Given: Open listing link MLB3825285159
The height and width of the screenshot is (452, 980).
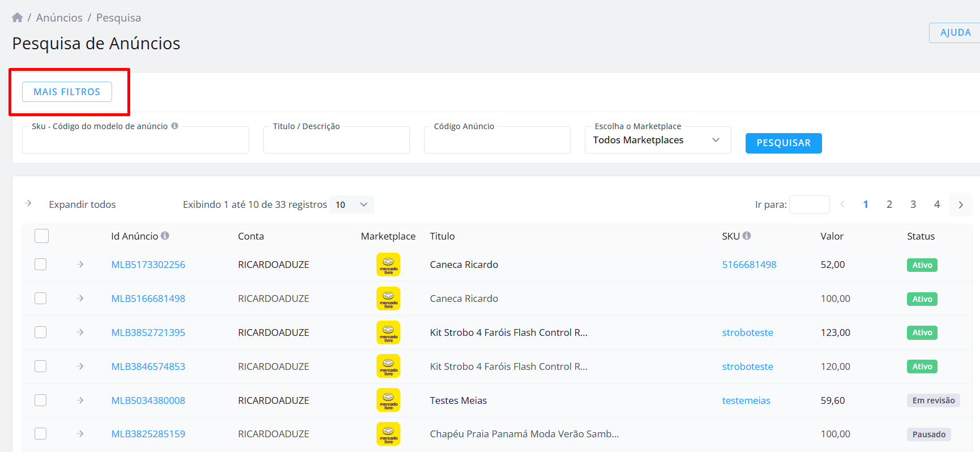Looking at the screenshot, I should click(148, 434).
